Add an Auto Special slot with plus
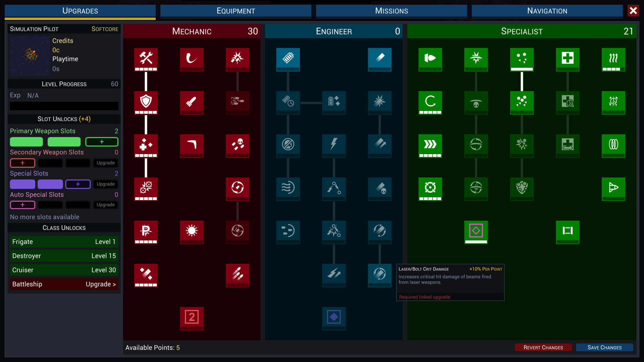This screenshot has height=362, width=644. pos(22,205)
